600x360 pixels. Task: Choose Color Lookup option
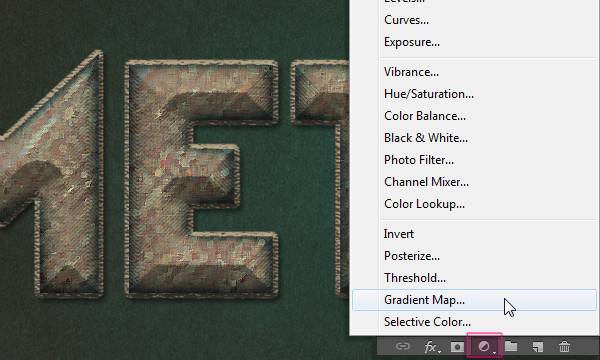(x=424, y=204)
